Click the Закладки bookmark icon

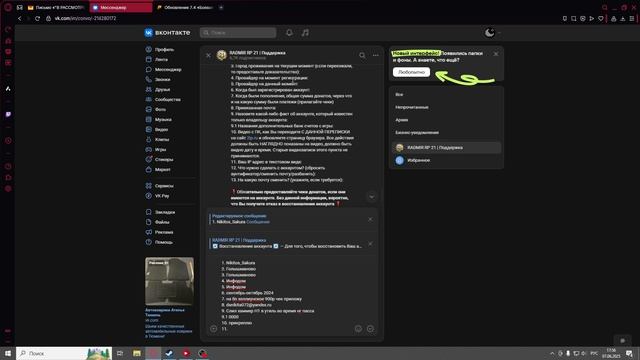click(149, 212)
